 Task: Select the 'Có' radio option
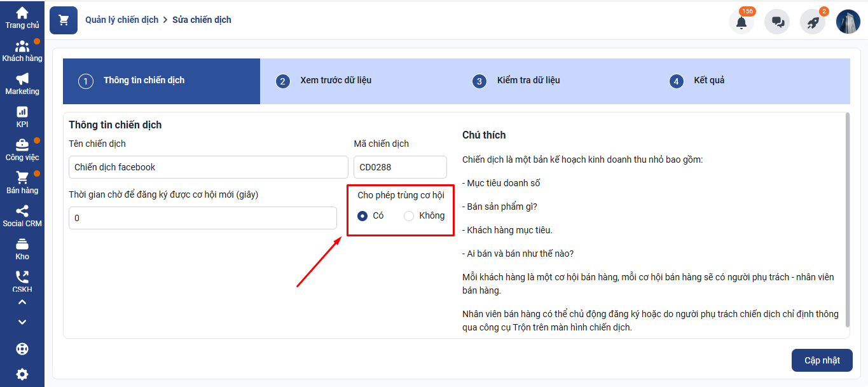(x=362, y=216)
